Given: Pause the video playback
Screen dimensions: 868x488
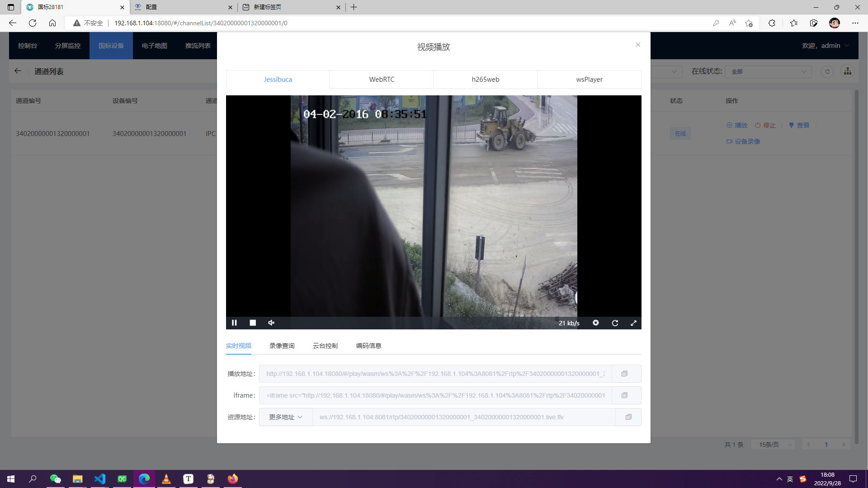Looking at the screenshot, I should pos(234,323).
